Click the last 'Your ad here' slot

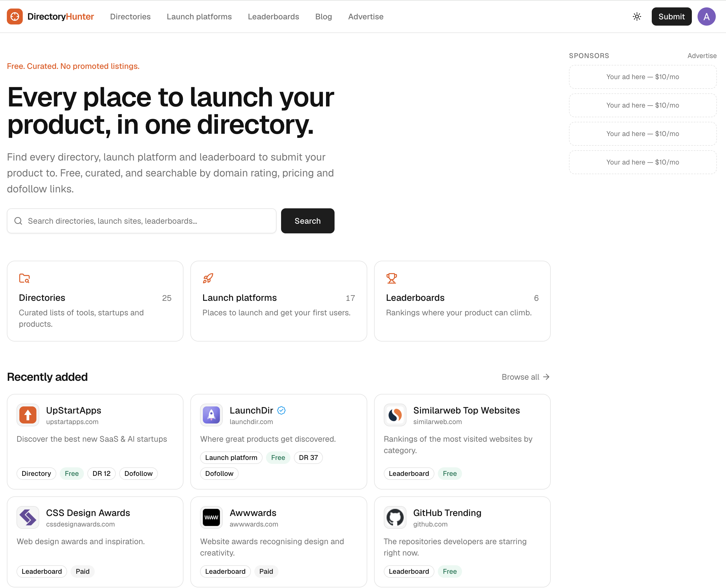click(x=642, y=162)
